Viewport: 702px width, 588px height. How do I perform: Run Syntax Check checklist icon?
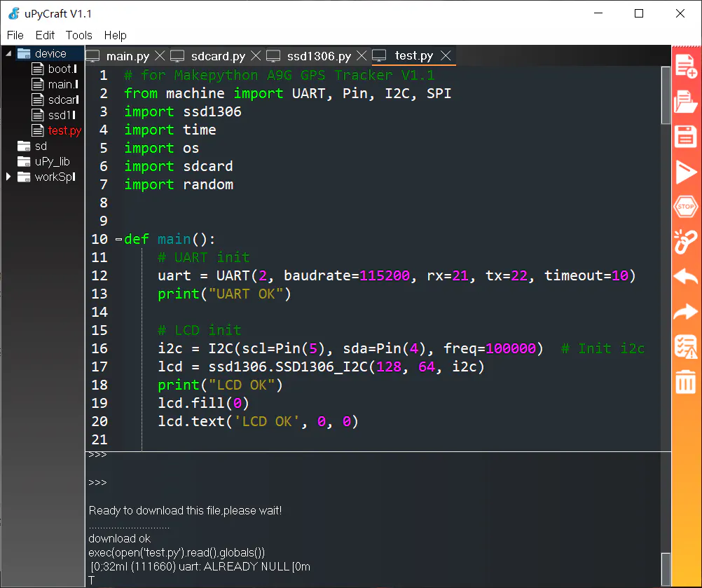tap(685, 347)
